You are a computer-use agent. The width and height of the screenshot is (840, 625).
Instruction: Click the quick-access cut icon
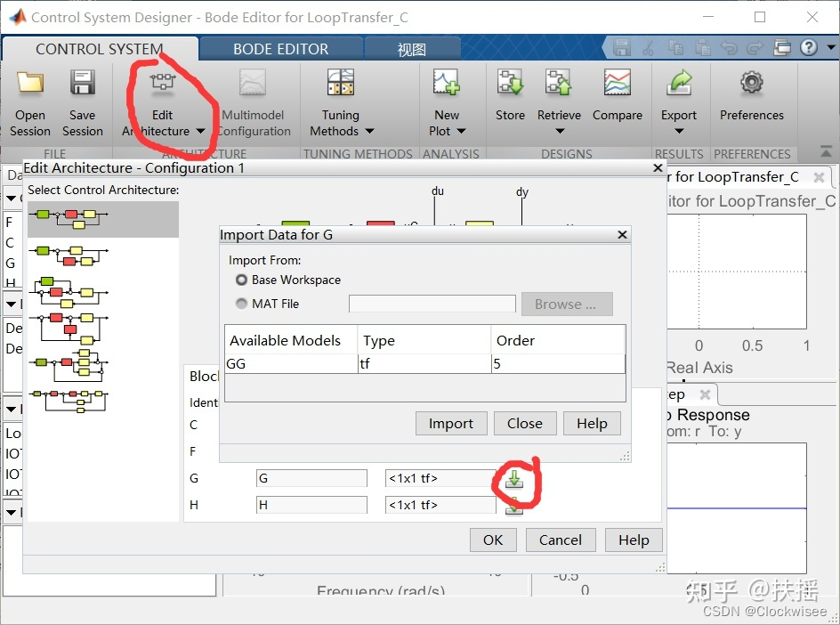point(648,48)
